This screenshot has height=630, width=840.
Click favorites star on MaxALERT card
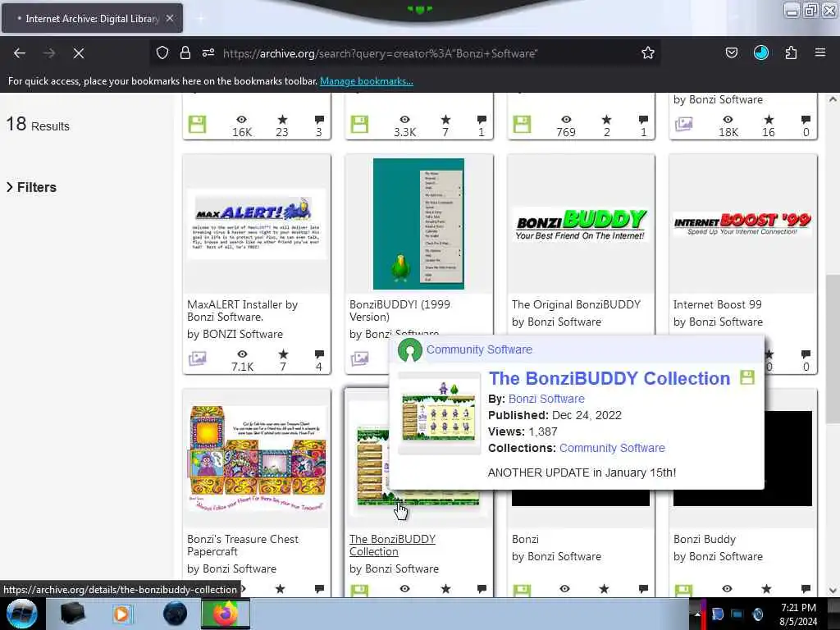pyautogui.click(x=283, y=354)
